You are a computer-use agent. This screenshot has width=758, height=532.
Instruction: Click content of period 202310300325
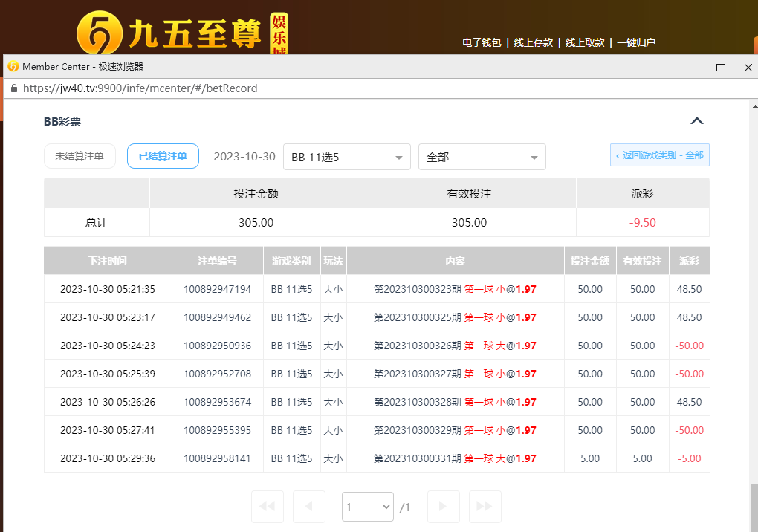tap(456, 317)
